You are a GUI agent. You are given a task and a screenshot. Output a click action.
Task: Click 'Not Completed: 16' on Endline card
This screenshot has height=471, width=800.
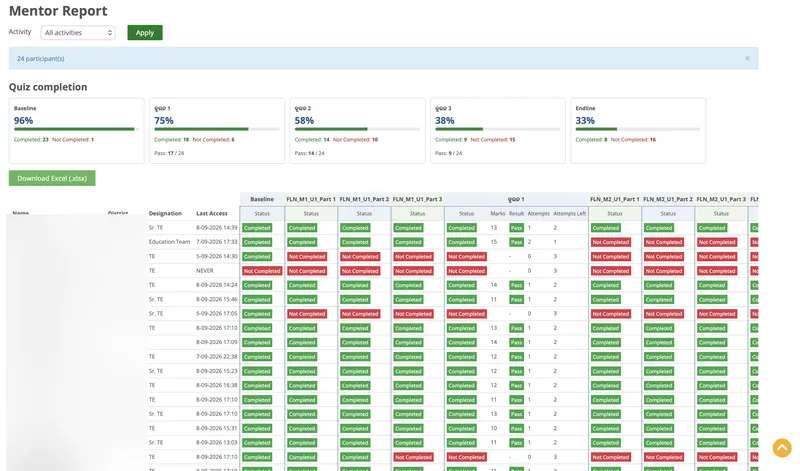(633, 139)
